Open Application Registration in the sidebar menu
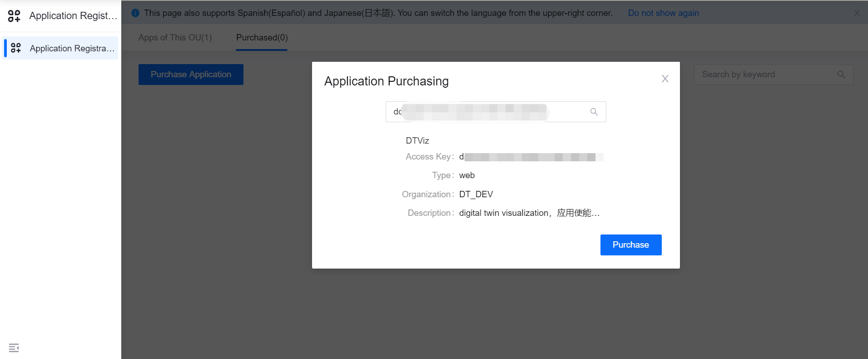Screen dimensions: 868x359 coord(61,48)
